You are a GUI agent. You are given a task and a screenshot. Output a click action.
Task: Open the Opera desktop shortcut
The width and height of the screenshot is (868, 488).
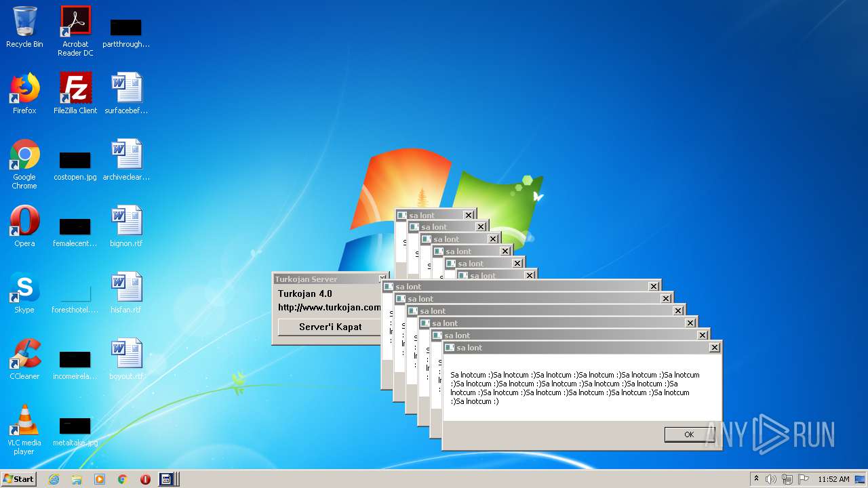(24, 227)
